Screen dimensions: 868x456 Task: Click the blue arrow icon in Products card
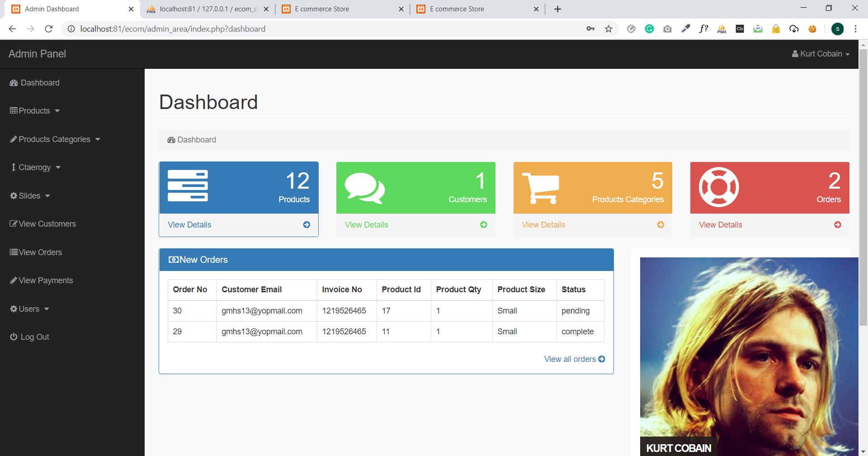click(x=307, y=225)
